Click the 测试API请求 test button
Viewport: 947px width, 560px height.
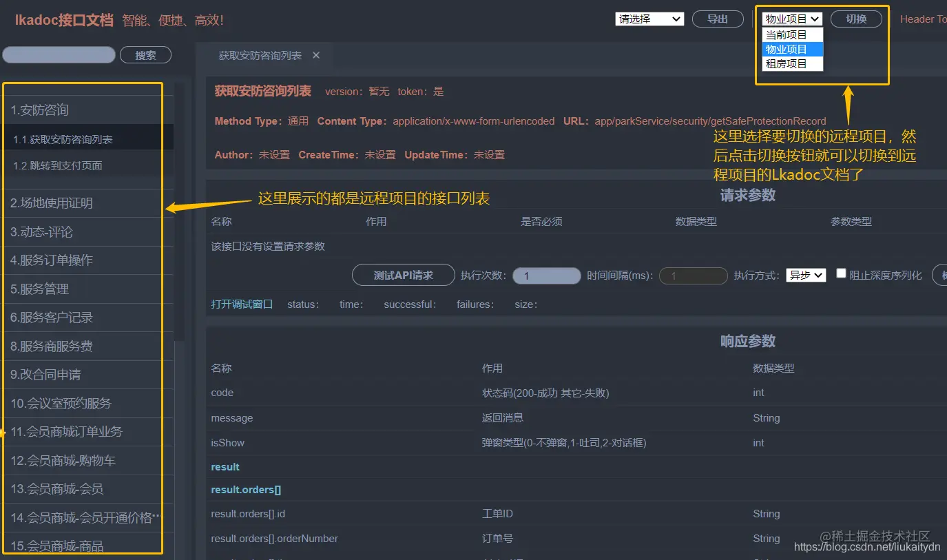(x=403, y=274)
